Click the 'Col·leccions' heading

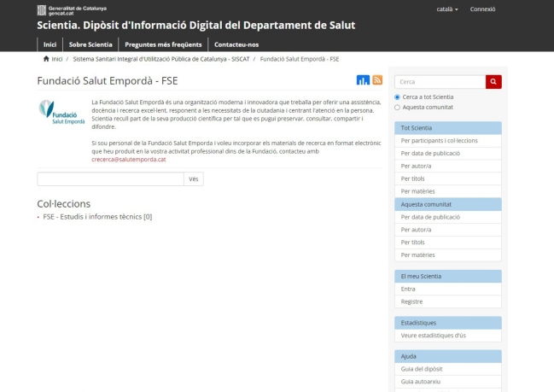[x=64, y=204]
